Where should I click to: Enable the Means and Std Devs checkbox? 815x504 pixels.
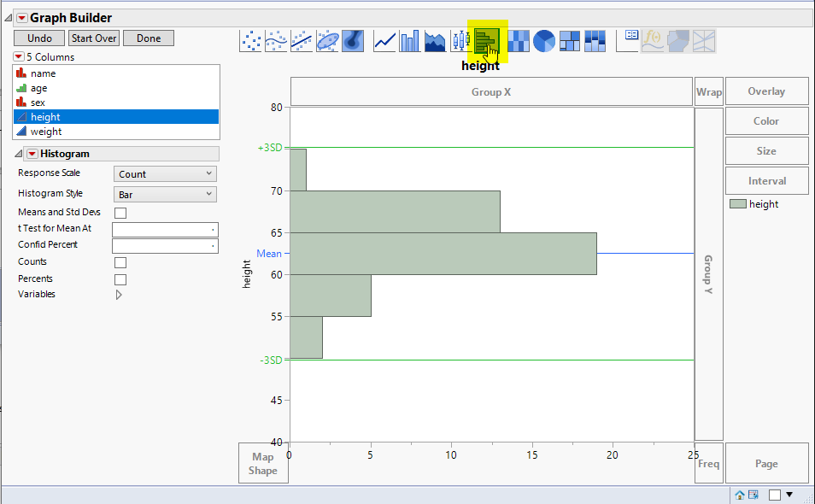point(120,213)
